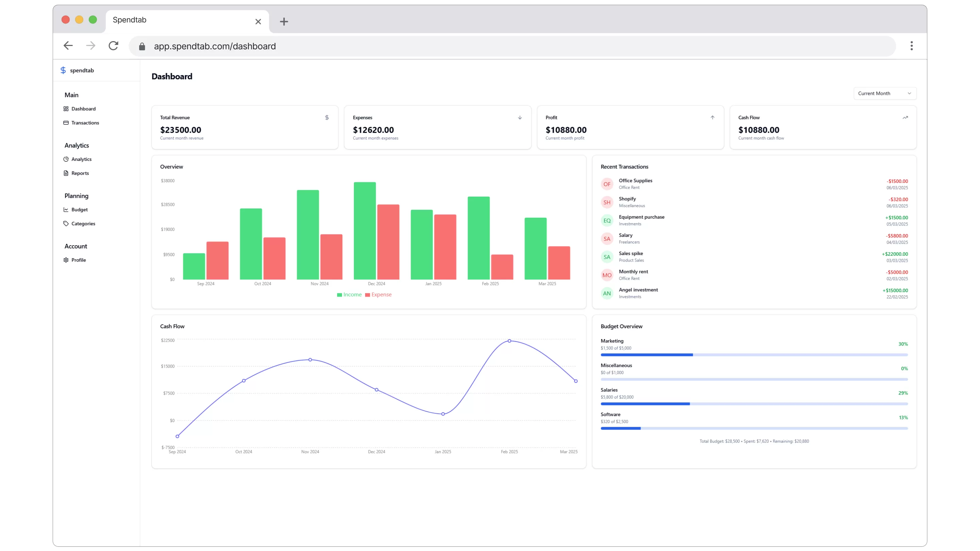
Task: Click the Categories tag icon
Action: point(66,223)
